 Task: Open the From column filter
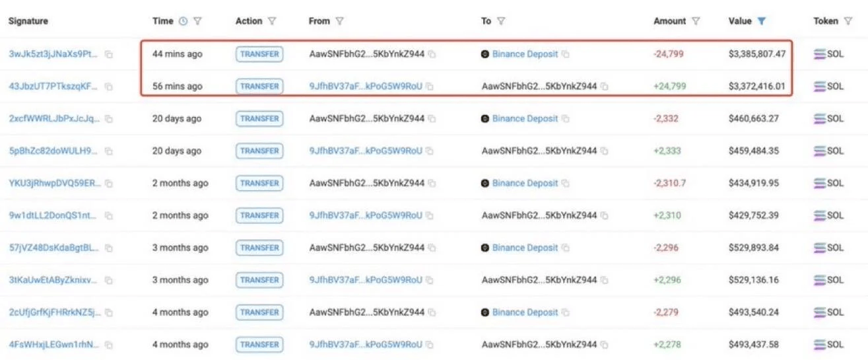pyautogui.click(x=339, y=21)
